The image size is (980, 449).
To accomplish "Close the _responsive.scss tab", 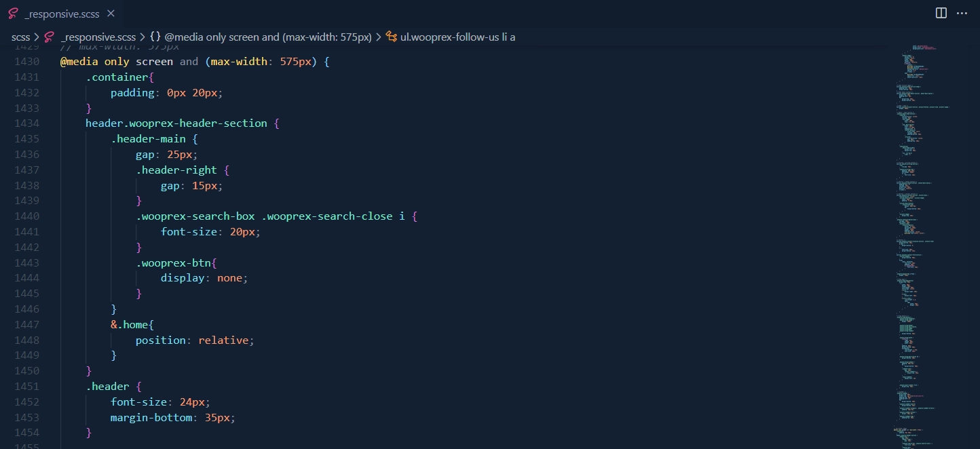I will coord(111,14).
